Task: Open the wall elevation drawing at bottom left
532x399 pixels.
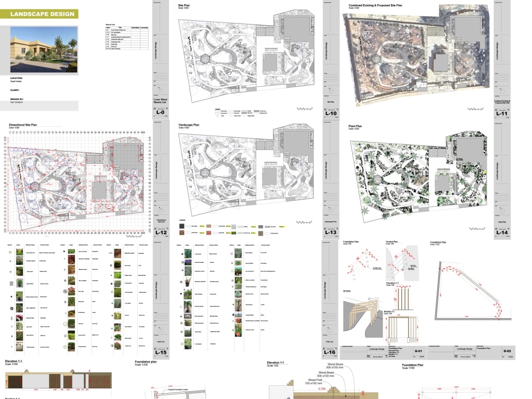Action: click(59, 380)
